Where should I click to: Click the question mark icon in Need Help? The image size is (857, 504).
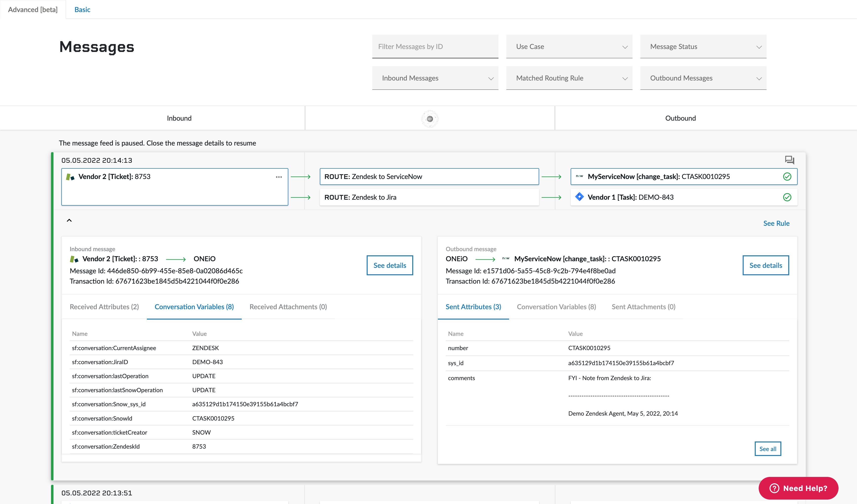click(774, 488)
